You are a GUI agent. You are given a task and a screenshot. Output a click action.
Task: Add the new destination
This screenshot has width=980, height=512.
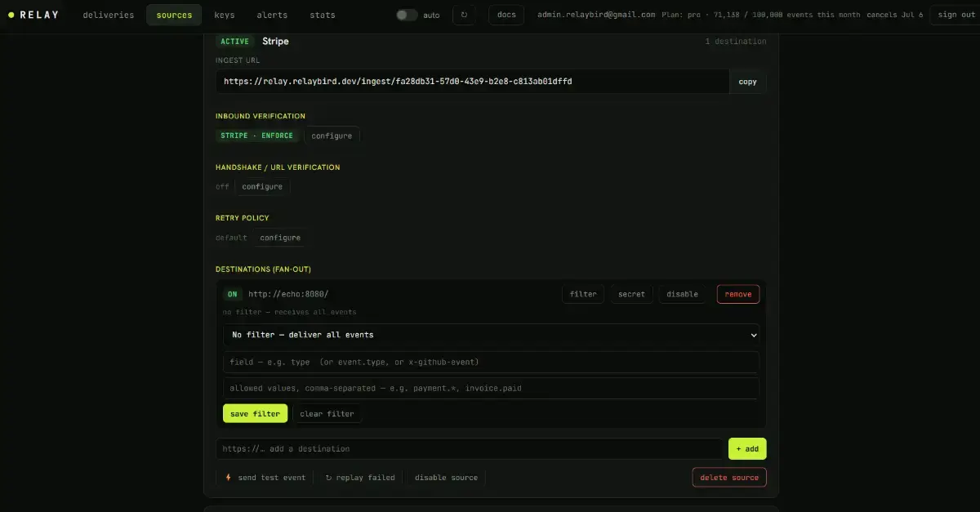point(747,448)
